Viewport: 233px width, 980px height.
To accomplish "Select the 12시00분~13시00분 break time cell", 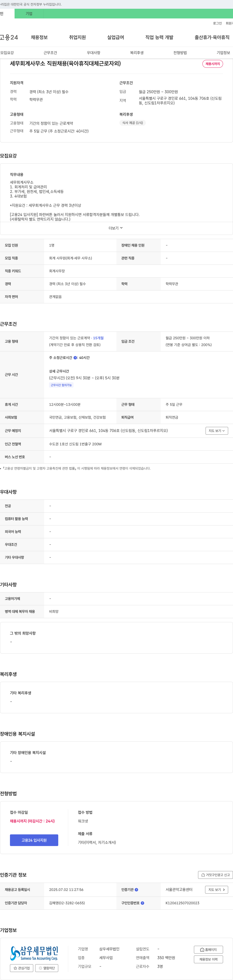I will [65, 404].
